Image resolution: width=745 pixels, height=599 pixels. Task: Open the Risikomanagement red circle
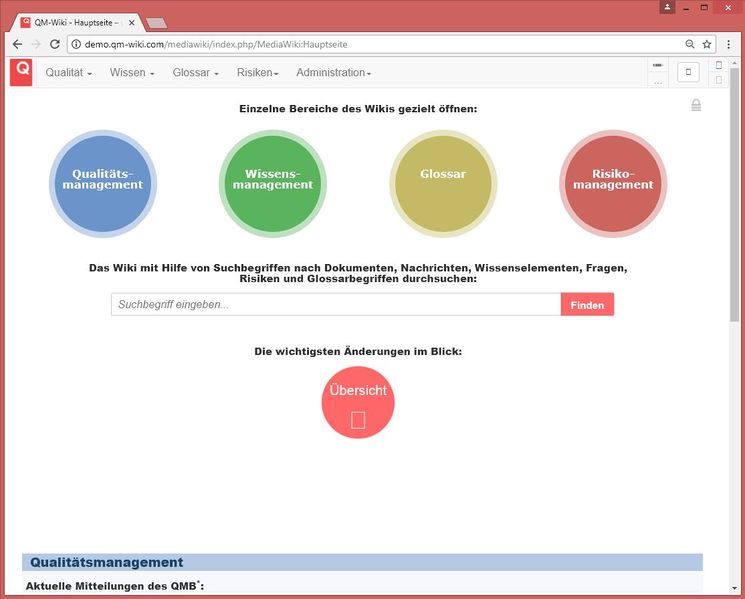click(x=612, y=184)
